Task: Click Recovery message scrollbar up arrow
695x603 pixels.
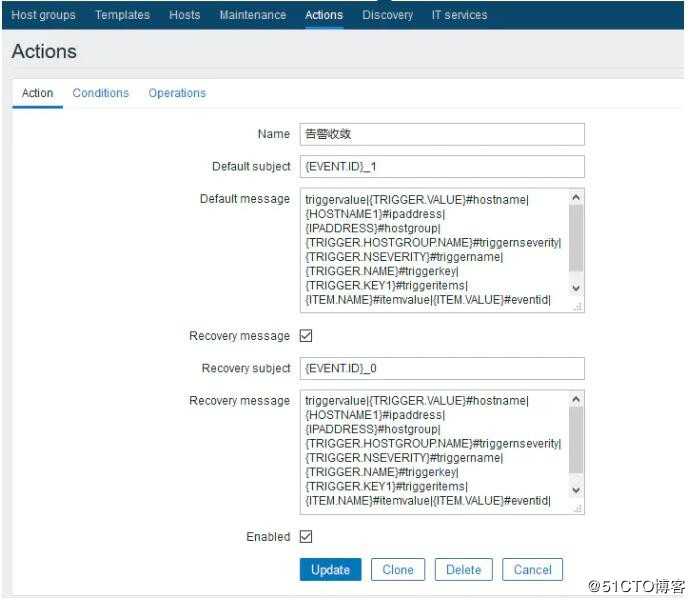Action: point(576,399)
